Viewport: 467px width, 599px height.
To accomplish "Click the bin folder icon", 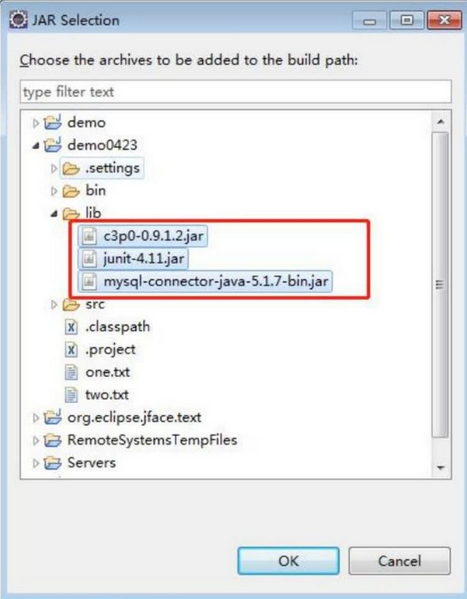I will click(71, 191).
